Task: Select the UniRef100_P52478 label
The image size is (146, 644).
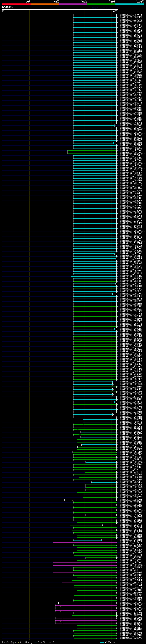Action: pos(131,291)
